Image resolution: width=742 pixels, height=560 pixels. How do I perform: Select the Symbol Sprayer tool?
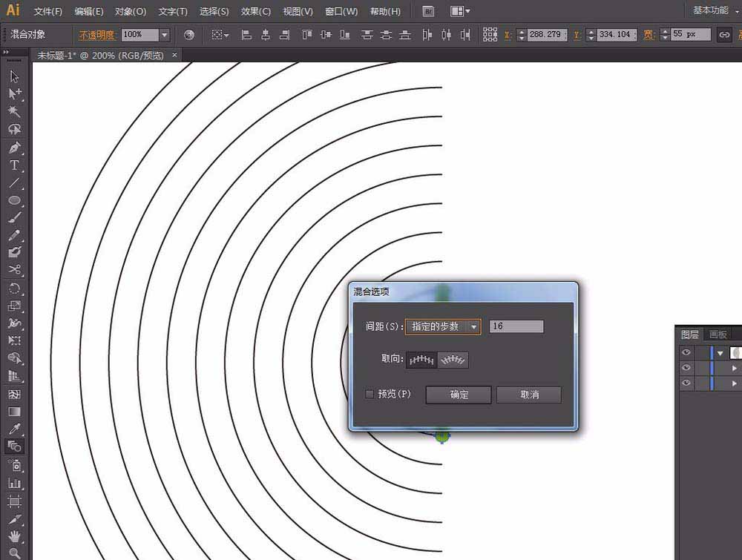click(14, 466)
